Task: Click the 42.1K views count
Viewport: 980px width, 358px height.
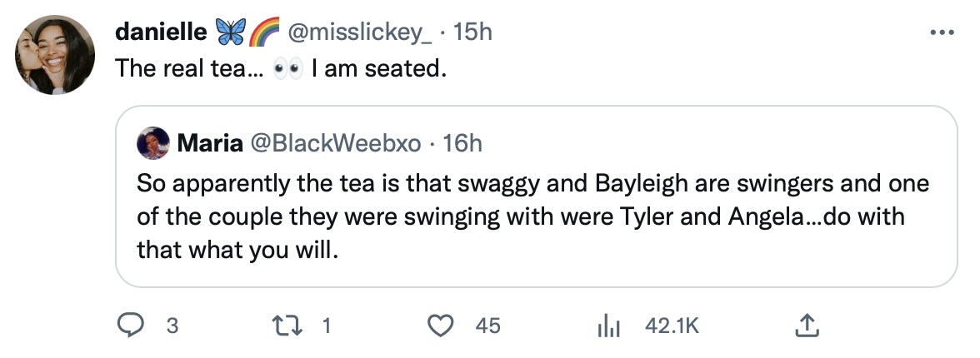Action: point(672,326)
